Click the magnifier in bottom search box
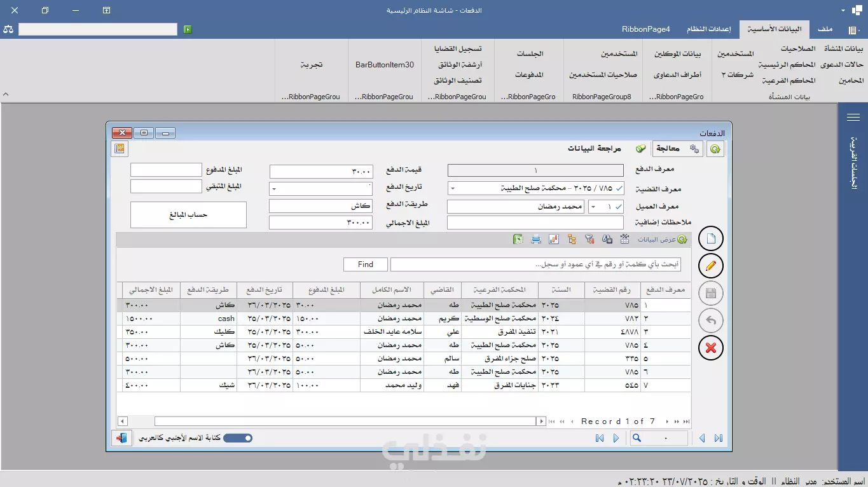868x487 pixels. coord(637,438)
